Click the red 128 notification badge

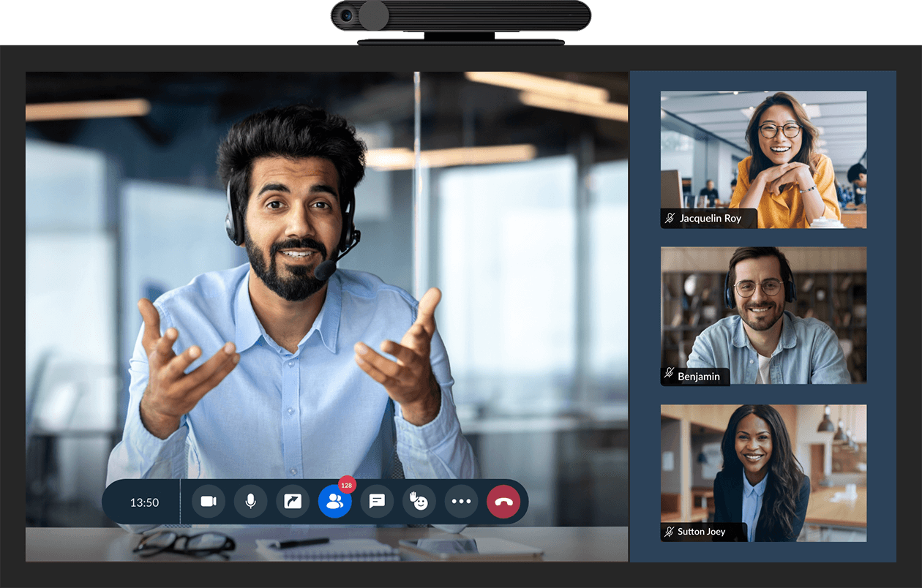345,484
